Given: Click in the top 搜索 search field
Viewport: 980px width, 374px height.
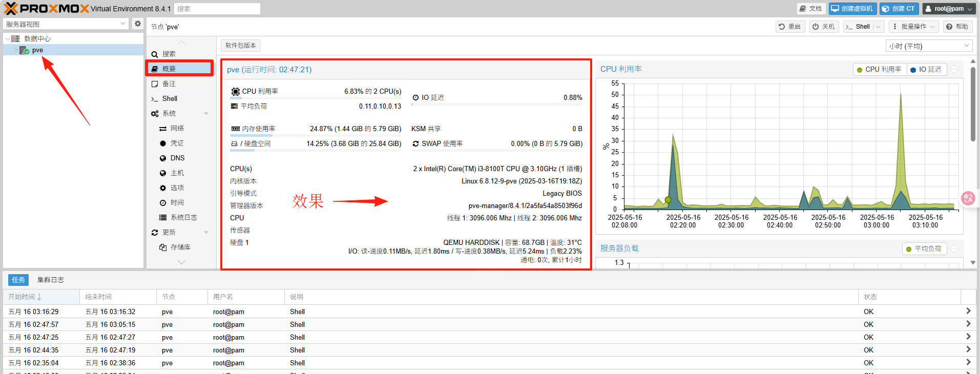Looking at the screenshot, I should (217, 9).
